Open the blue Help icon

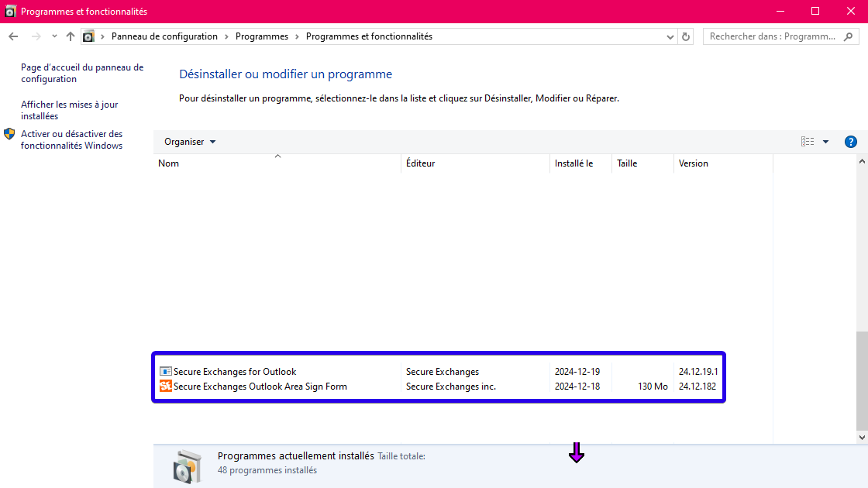point(851,142)
